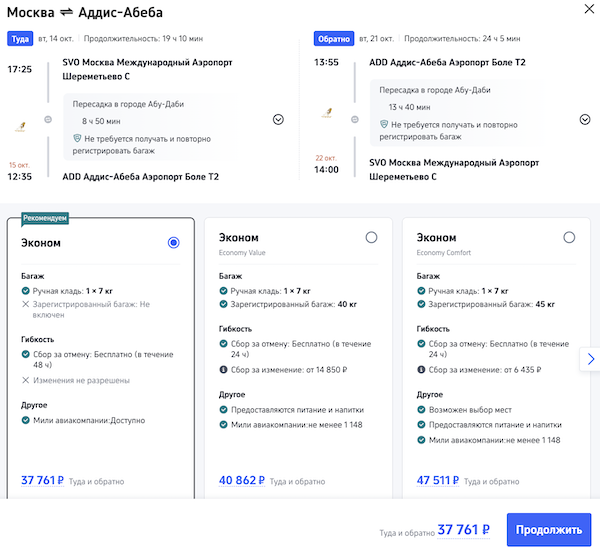The width and height of the screenshot is (600, 549).
Task: Expand outbound flight details chevron
Action: tap(278, 119)
